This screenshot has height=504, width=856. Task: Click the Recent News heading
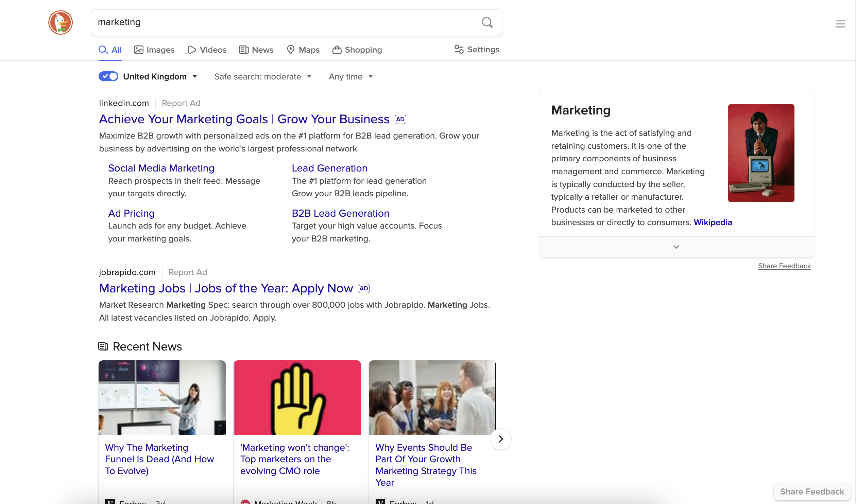[147, 346]
